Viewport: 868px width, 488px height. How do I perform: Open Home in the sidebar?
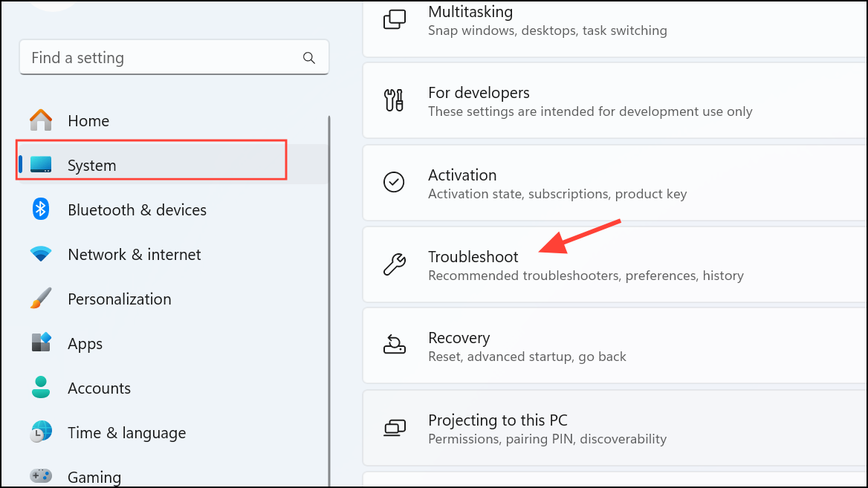click(x=172, y=120)
